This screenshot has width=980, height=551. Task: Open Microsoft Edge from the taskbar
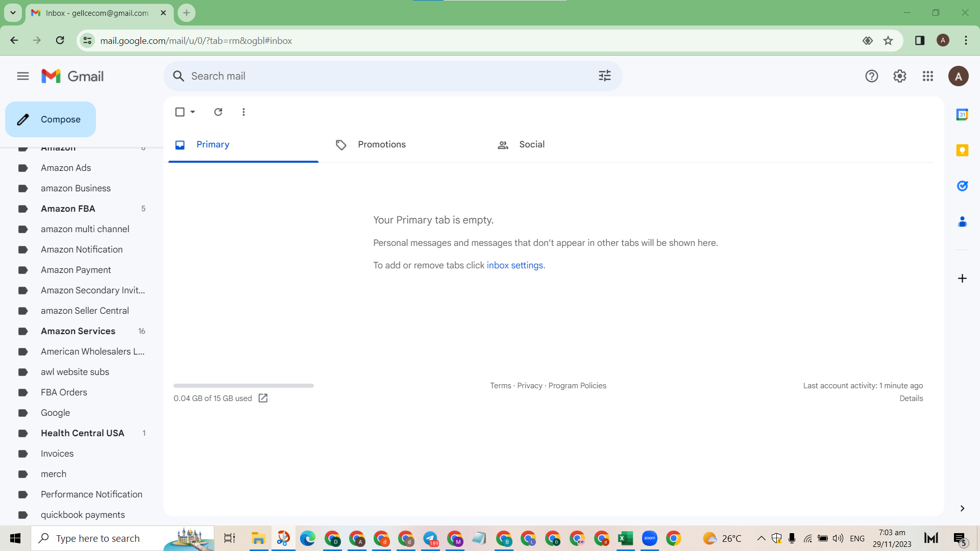pyautogui.click(x=308, y=538)
